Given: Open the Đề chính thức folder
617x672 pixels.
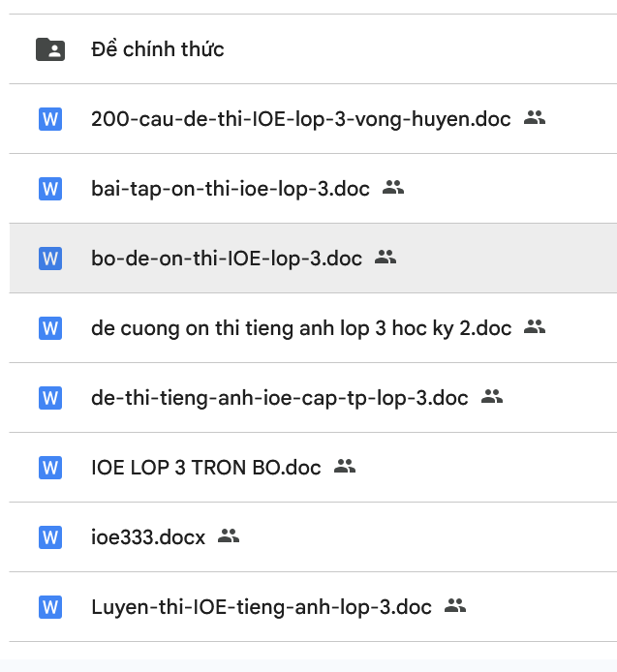Looking at the screenshot, I should [x=157, y=49].
